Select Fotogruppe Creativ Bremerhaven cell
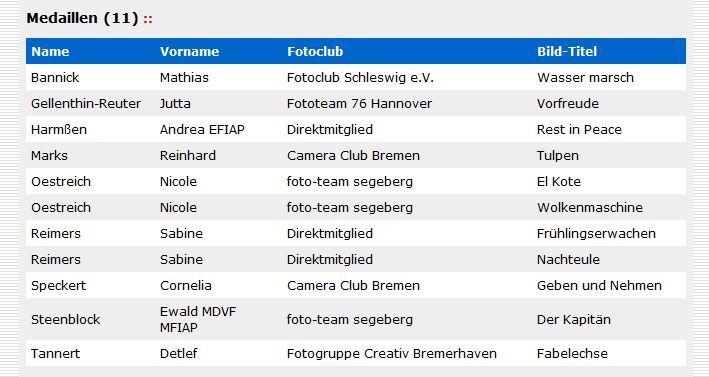The width and height of the screenshot is (709, 377). coord(392,353)
